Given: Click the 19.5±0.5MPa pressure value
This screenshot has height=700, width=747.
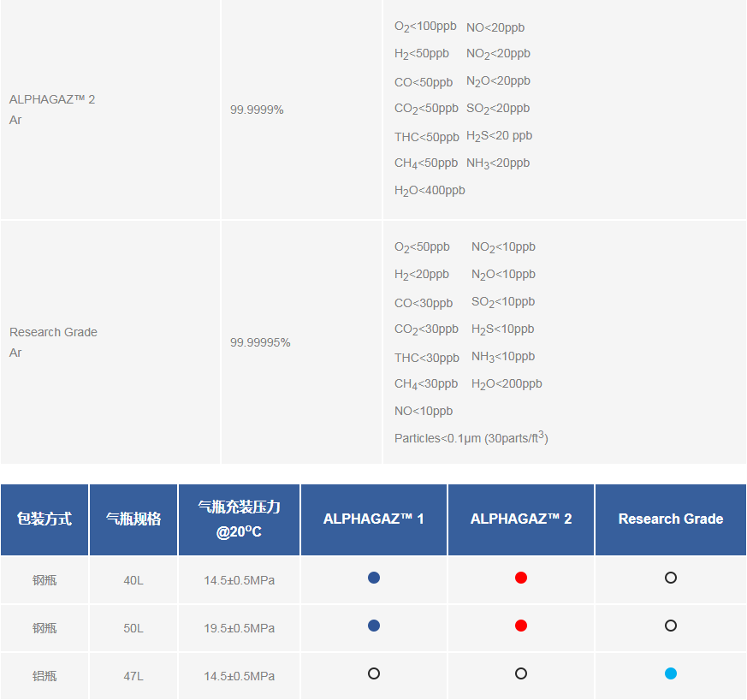Looking at the screenshot, I should click(239, 628).
